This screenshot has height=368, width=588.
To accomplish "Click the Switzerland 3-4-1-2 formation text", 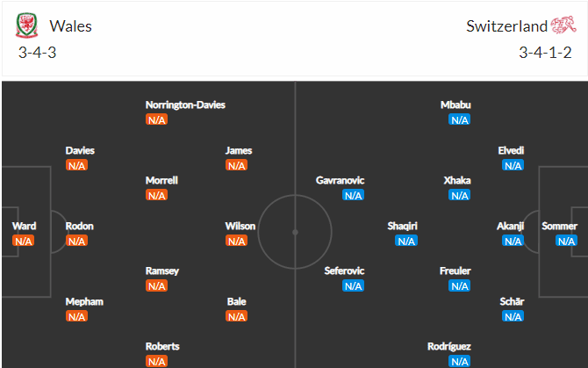I will (545, 53).
